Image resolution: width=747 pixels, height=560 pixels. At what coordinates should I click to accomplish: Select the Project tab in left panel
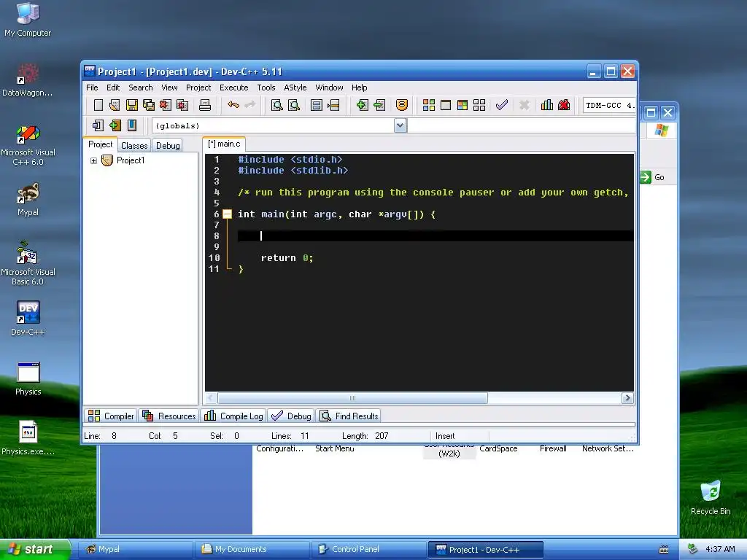tap(101, 144)
